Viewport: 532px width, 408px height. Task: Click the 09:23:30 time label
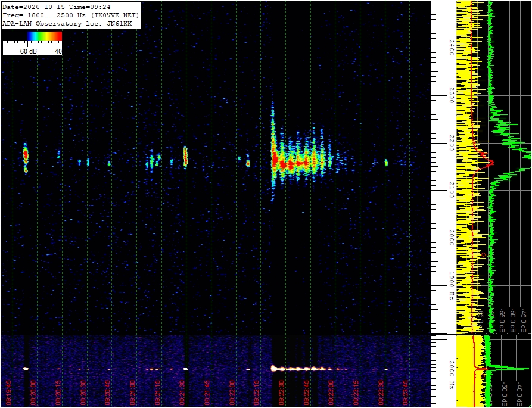[x=381, y=392]
